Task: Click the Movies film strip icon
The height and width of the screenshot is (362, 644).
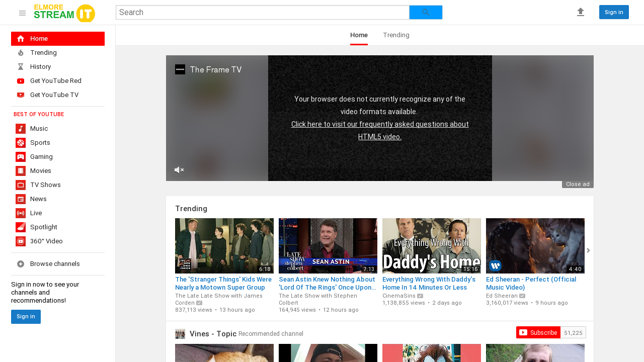Action: tap(21, 171)
